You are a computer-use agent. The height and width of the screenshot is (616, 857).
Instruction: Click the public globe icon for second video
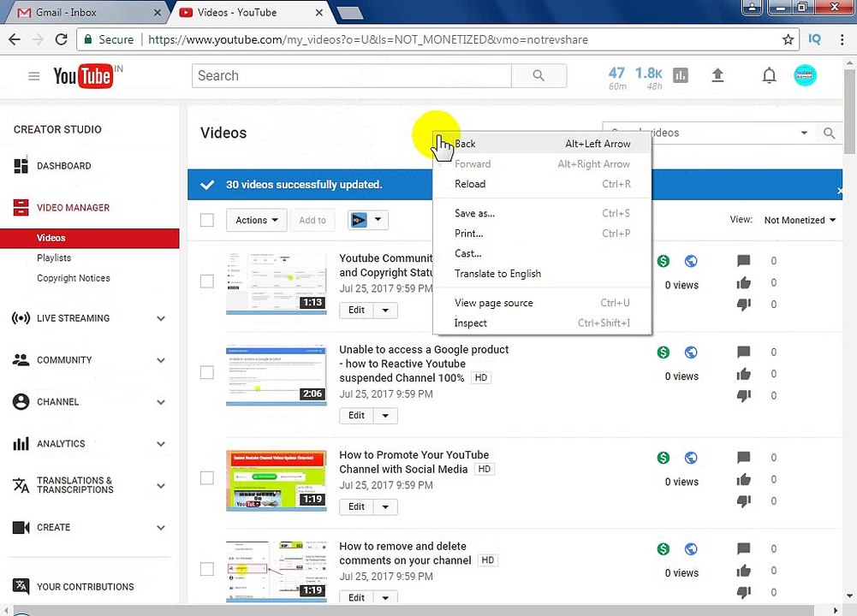pyautogui.click(x=691, y=352)
